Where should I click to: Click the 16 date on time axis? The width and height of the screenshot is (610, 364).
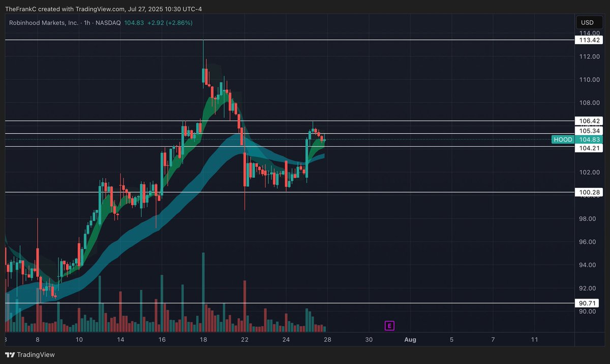pyautogui.click(x=162, y=339)
